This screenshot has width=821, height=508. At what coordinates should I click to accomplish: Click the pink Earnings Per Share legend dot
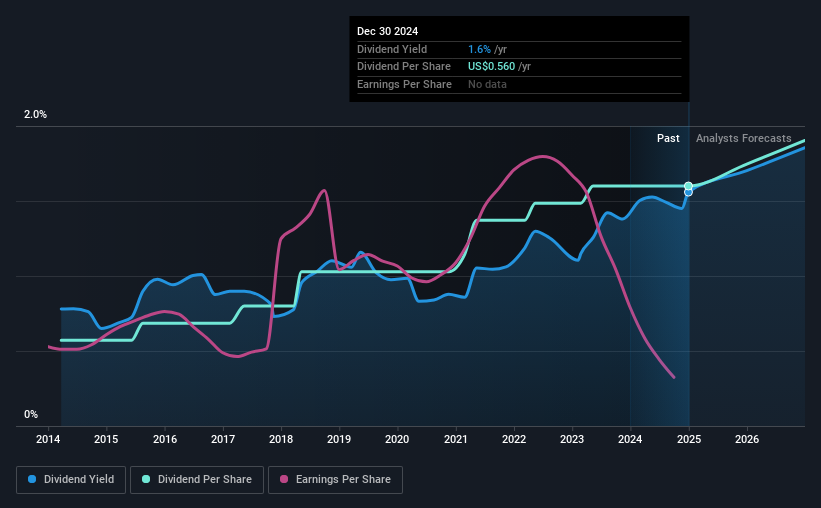point(284,479)
